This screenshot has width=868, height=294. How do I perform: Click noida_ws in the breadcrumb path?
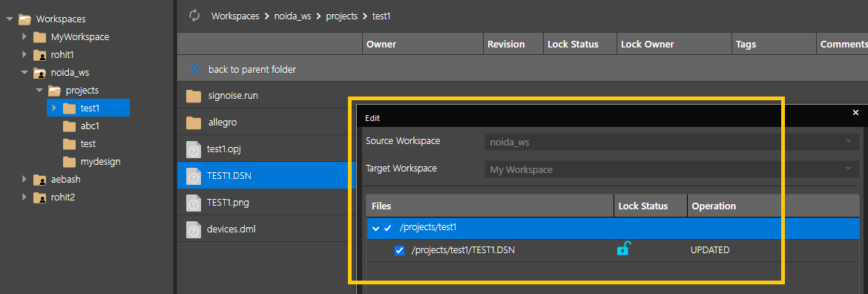(x=293, y=16)
